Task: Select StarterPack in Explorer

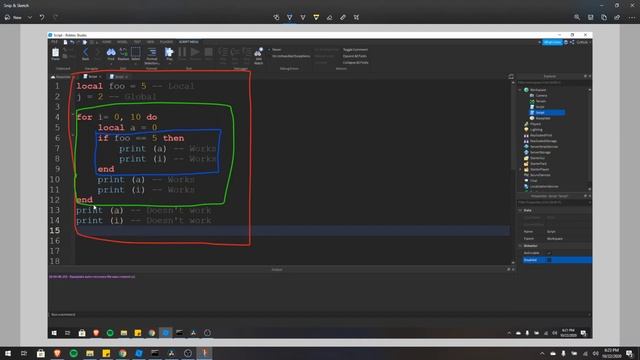Action: click(x=538, y=164)
